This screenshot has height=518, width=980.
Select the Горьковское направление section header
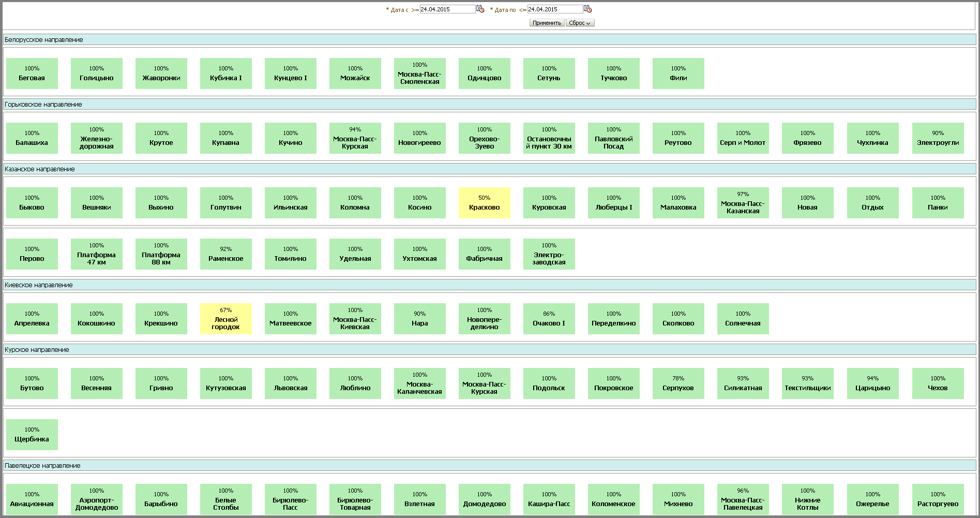click(489, 105)
